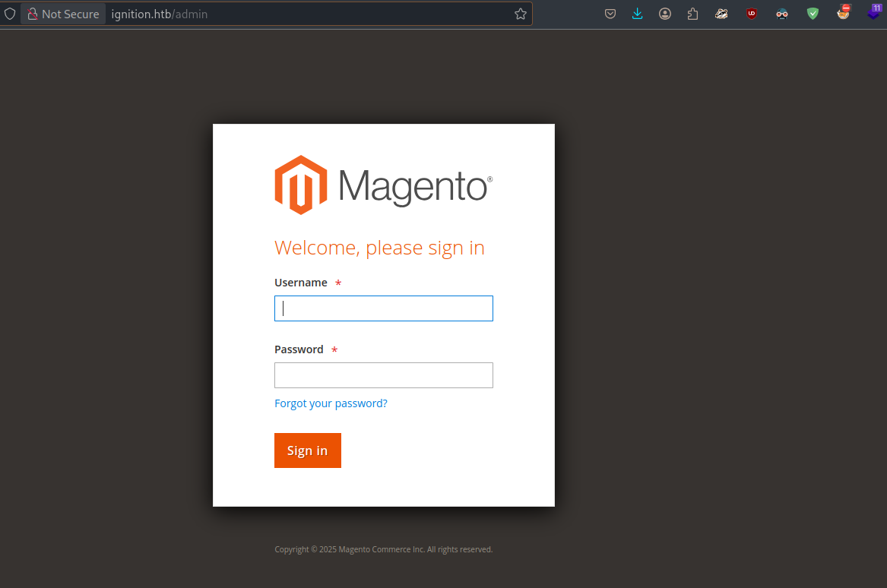Open the green shield check extension

[x=813, y=14]
